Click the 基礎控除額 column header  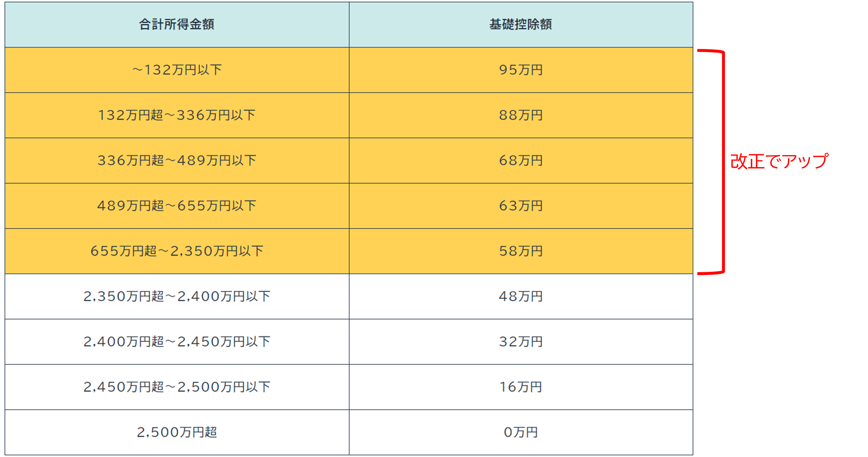pyautogui.click(x=520, y=24)
